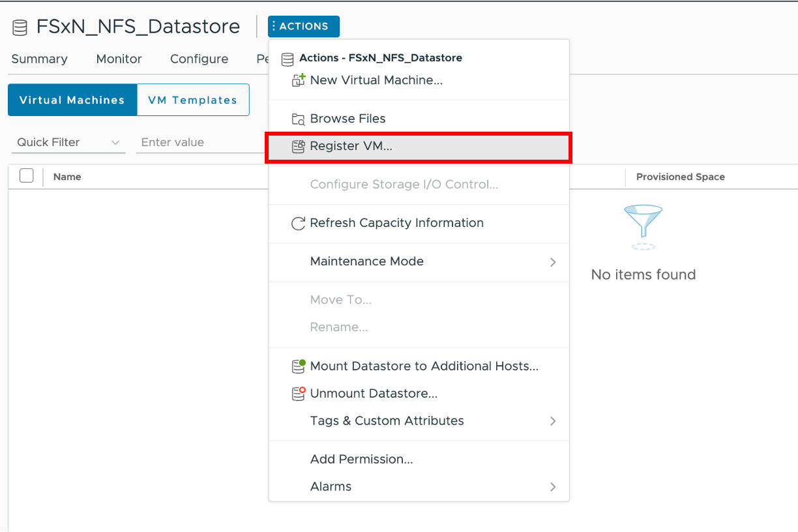Select the VM Templates button
This screenshot has width=798, height=532.
click(193, 100)
